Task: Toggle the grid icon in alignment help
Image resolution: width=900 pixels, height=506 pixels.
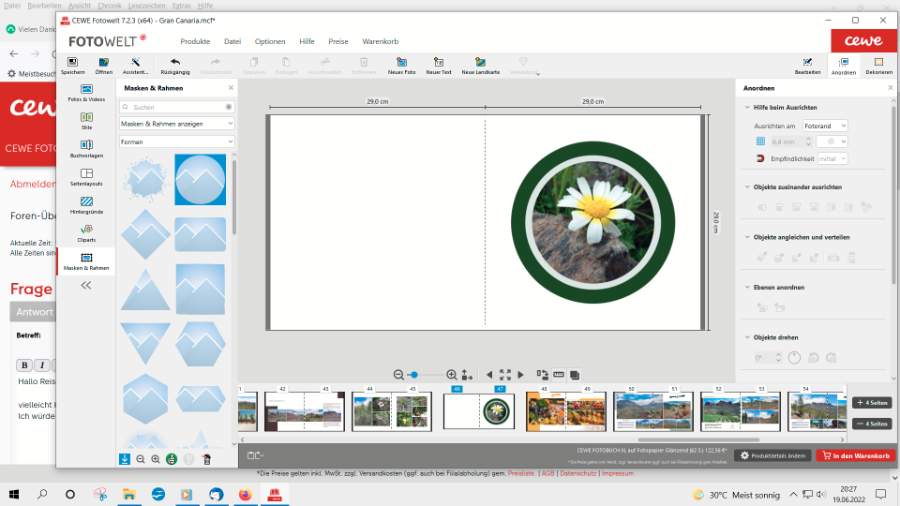Action: point(760,142)
